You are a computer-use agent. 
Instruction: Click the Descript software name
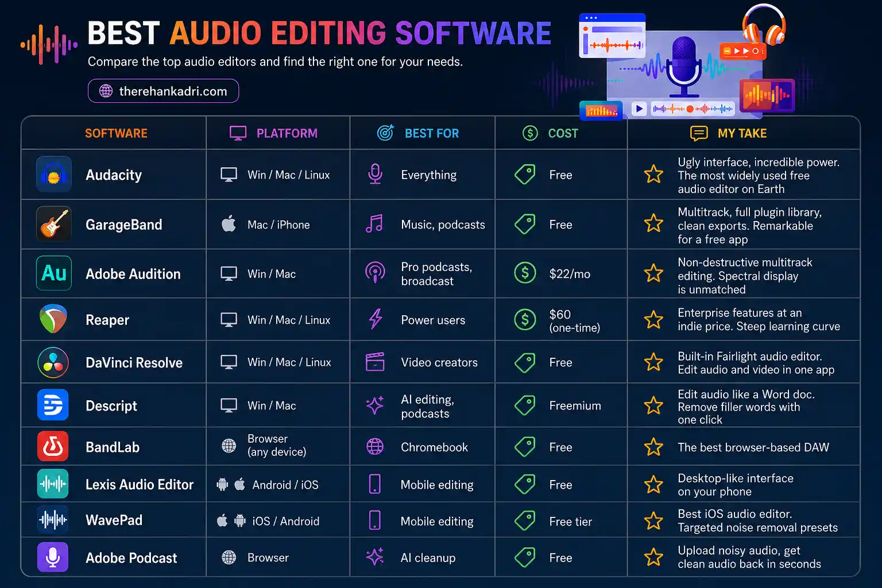(111, 406)
